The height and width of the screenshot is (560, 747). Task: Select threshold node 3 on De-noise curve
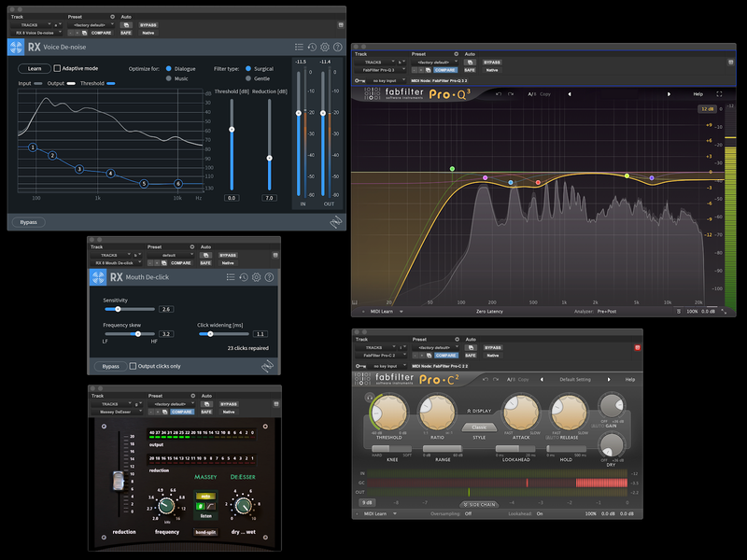coord(79,169)
